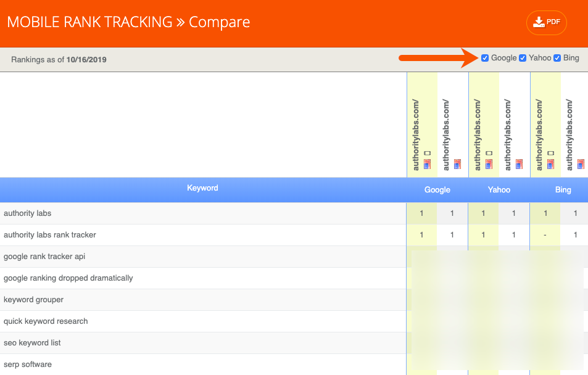Viewport: 588px width, 375px height.
Task: Select the 'google rank tracker api' keyword
Action: pyautogui.click(x=44, y=257)
